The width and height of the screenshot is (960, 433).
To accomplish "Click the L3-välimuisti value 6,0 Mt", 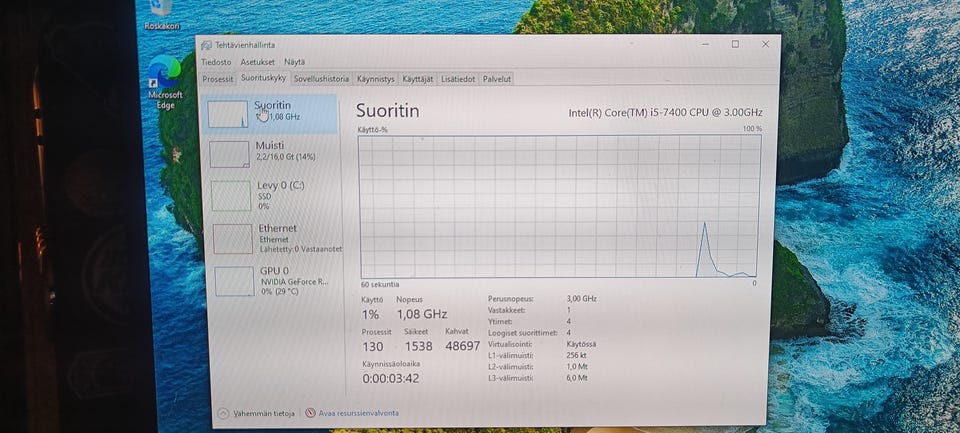I will [x=577, y=378].
